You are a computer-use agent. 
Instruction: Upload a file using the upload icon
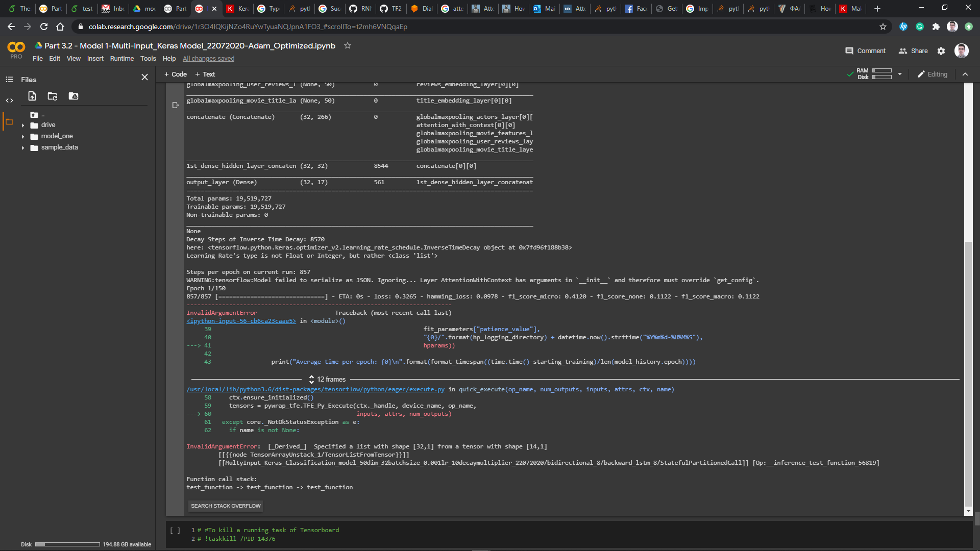point(32,96)
